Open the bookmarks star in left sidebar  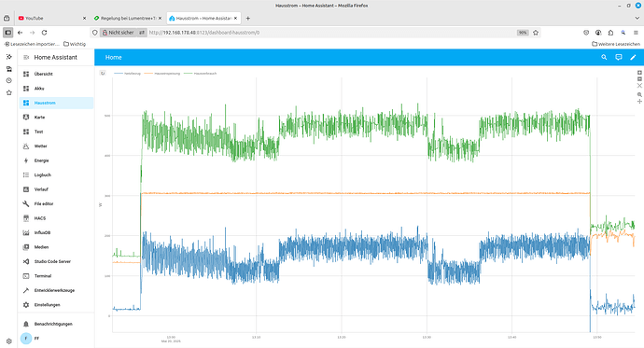9,92
